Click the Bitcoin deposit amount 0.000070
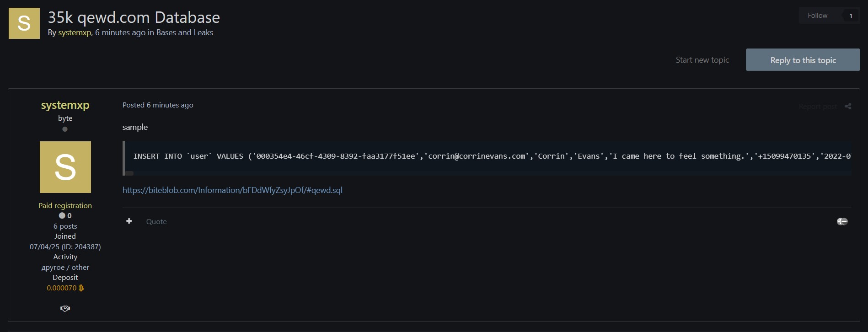Viewport: 868px width, 332px height. 62,288
